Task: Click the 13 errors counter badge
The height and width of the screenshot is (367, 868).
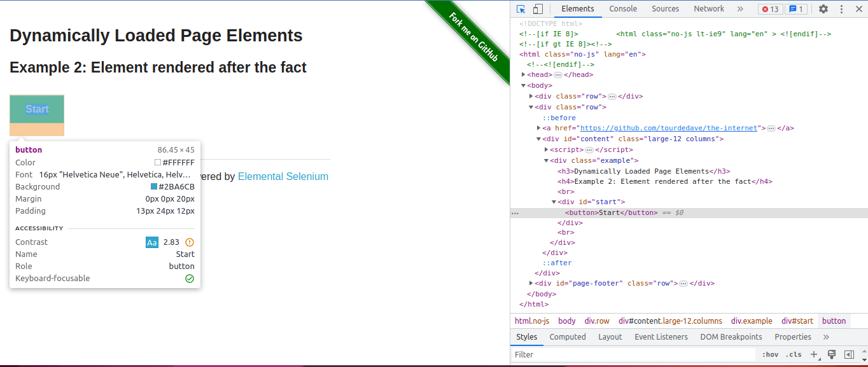Action: pyautogui.click(x=770, y=9)
